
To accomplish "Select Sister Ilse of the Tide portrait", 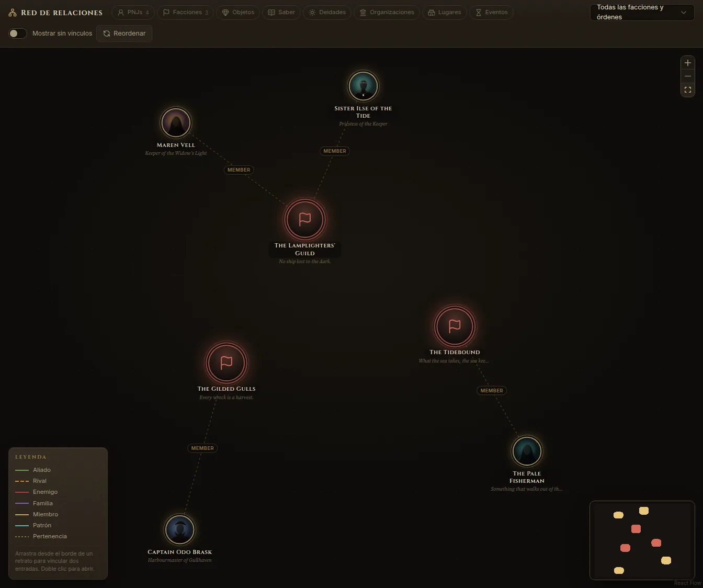I will click(x=363, y=86).
